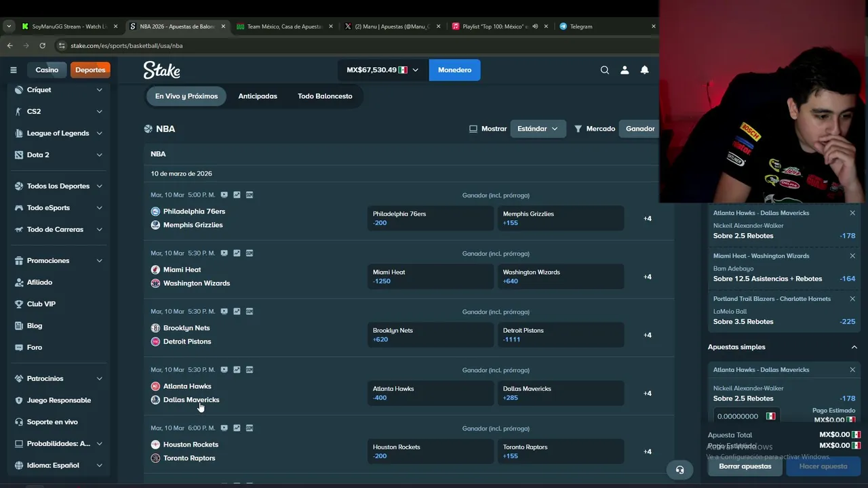Remove LaMelo Ball bet from slip
The height and width of the screenshot is (488, 868).
(x=852, y=299)
